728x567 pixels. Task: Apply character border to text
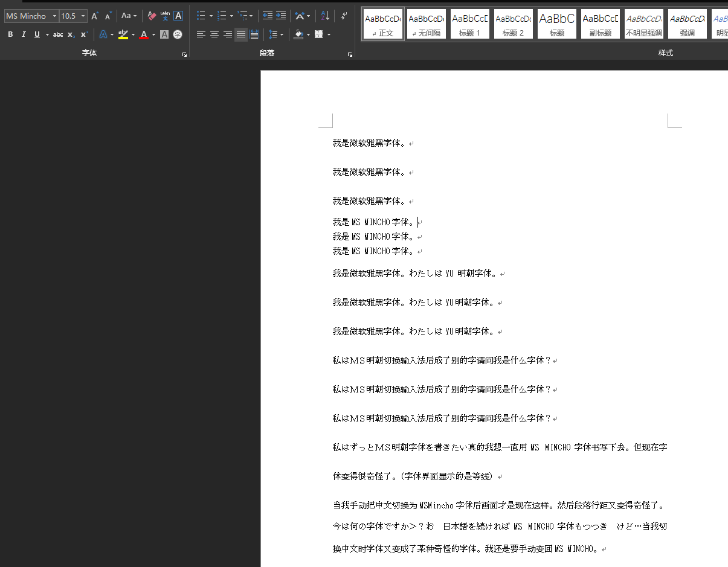click(178, 16)
